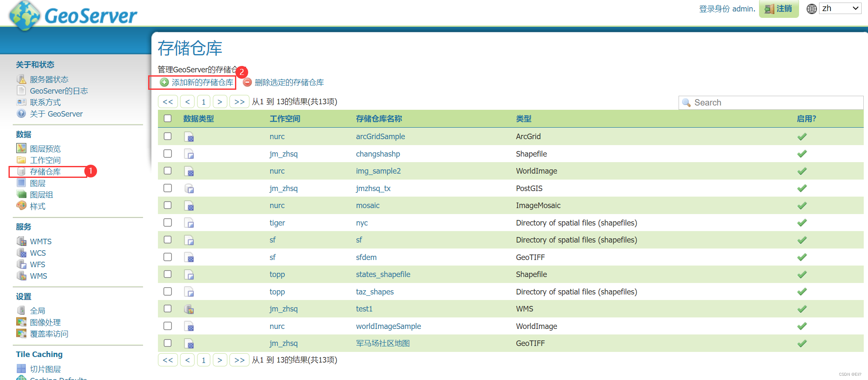Open the taz_shapes store link
The height and width of the screenshot is (380, 868).
coord(375,292)
